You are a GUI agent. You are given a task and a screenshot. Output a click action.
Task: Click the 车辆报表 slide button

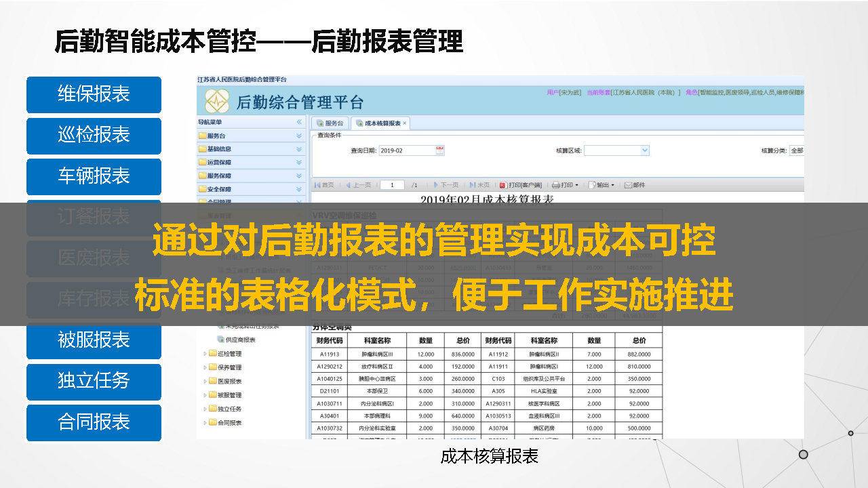[94, 176]
